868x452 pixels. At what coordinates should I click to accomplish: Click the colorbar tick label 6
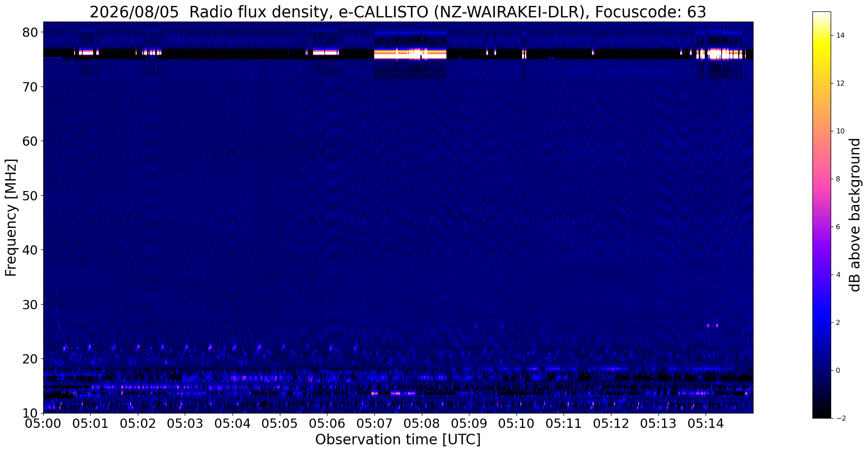click(837, 227)
